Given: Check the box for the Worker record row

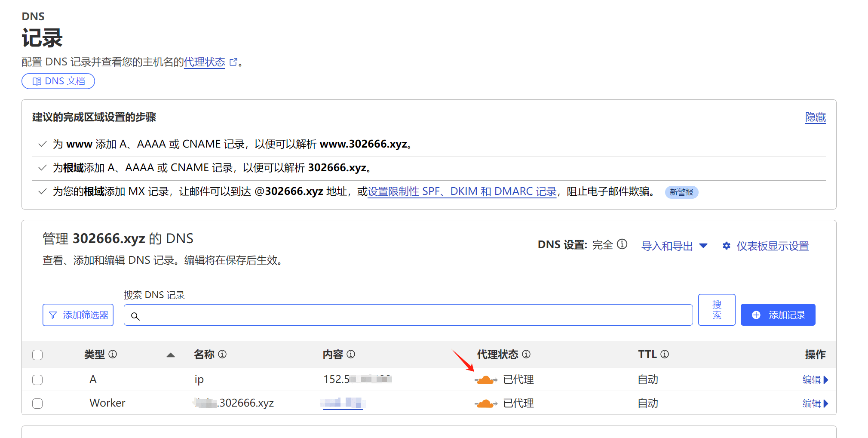Looking at the screenshot, I should 37,404.
